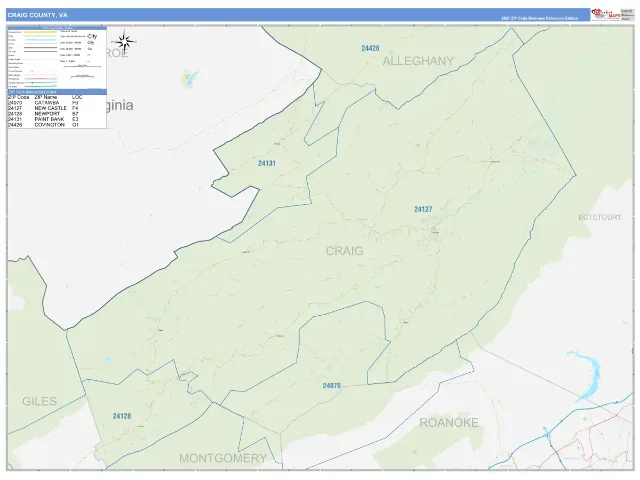Click the ALLEGHANY county label
This screenshot has height=480, width=640.
[x=418, y=61]
